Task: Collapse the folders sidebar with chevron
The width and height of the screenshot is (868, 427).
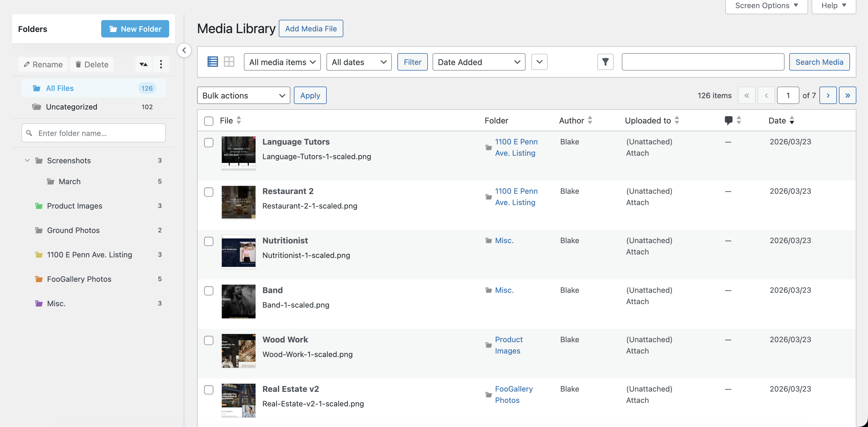Action: tap(184, 50)
